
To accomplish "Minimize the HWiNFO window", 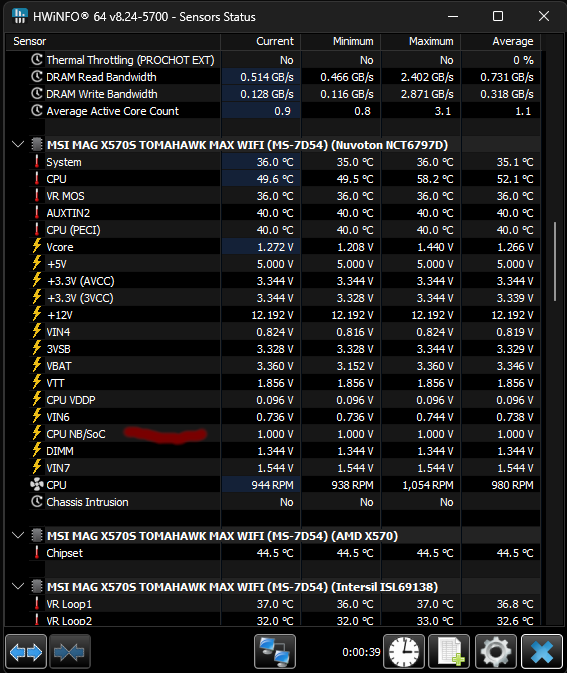I will [x=453, y=16].
